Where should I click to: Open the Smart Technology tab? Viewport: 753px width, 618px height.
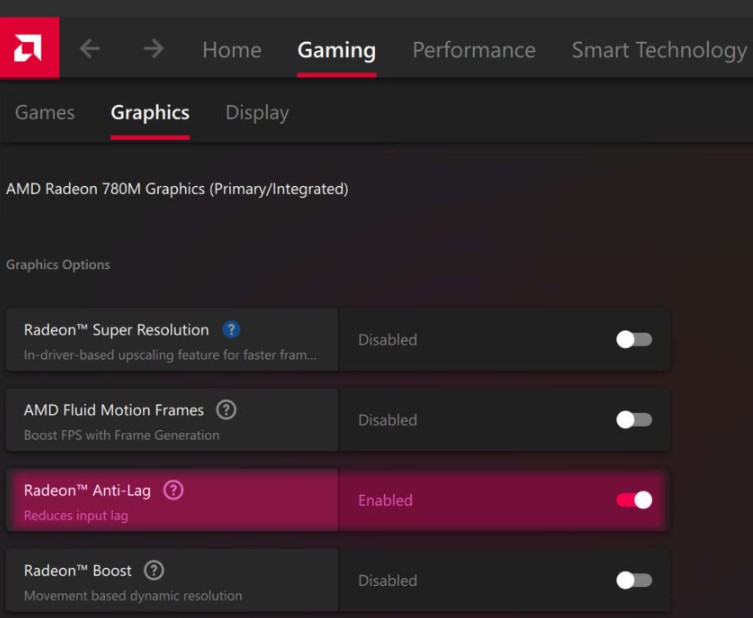coord(659,51)
